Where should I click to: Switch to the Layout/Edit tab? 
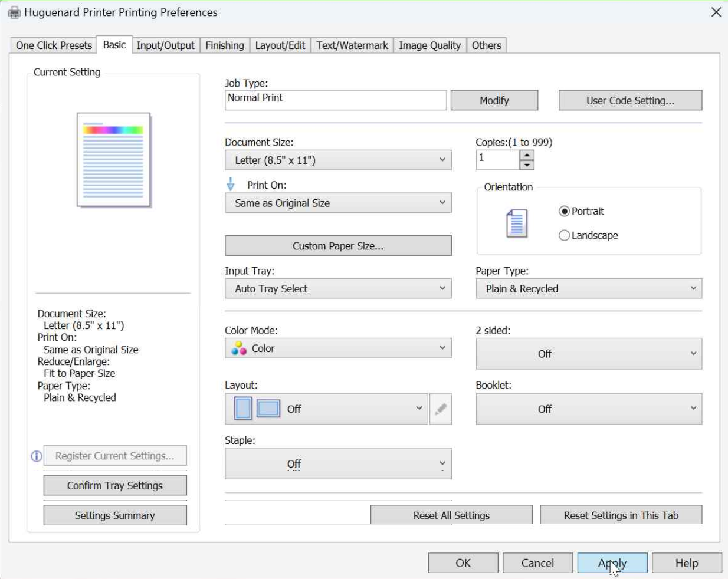click(280, 45)
